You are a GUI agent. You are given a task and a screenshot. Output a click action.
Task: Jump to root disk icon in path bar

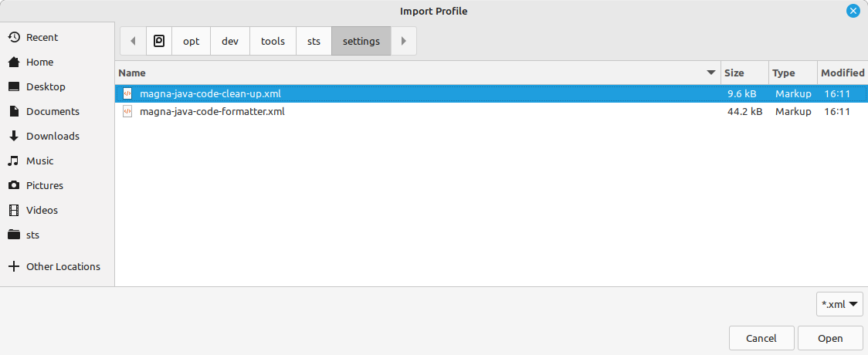(x=159, y=41)
